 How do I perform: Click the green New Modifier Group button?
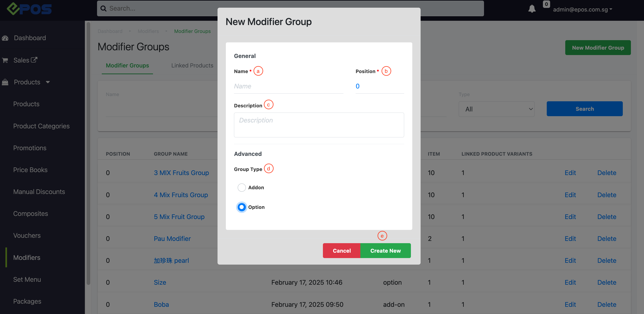[598, 48]
